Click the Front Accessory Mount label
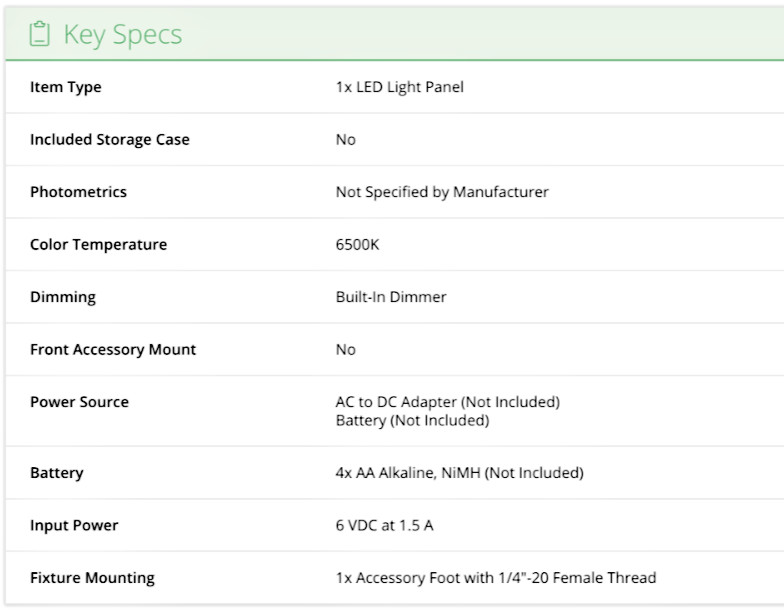784x610 pixels. click(113, 350)
